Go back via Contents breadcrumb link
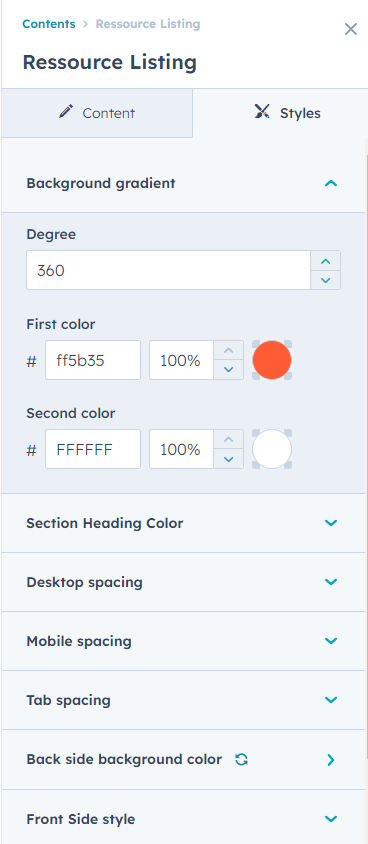 [x=49, y=24]
